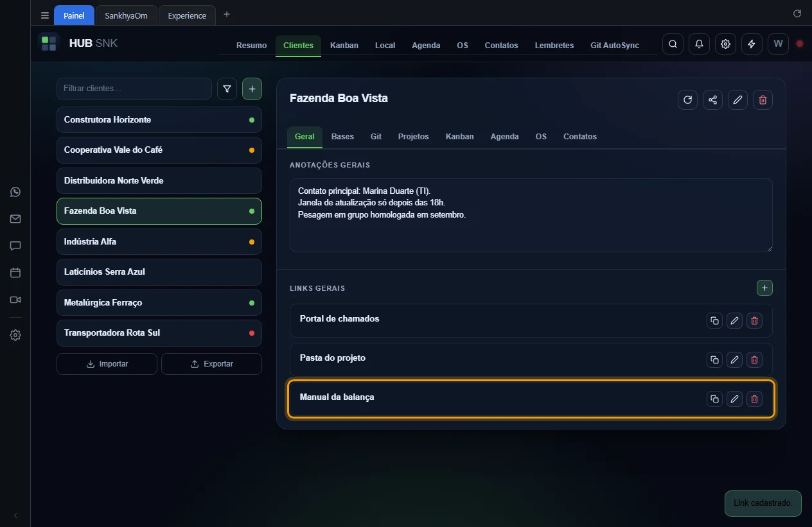Select client Cooperativa Vale do Café
The height and width of the screenshot is (527, 812).
pos(159,150)
